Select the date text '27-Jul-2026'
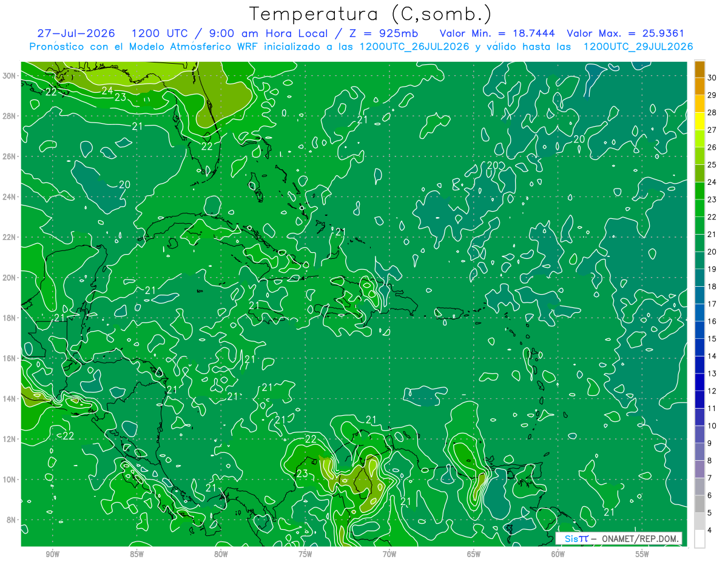This screenshot has height=562, width=728. coord(76,33)
